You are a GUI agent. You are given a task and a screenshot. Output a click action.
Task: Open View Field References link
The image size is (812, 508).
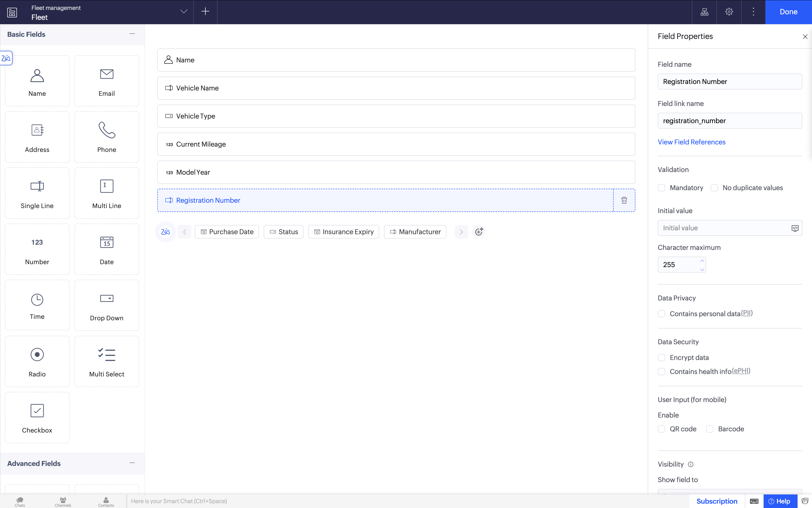point(692,142)
